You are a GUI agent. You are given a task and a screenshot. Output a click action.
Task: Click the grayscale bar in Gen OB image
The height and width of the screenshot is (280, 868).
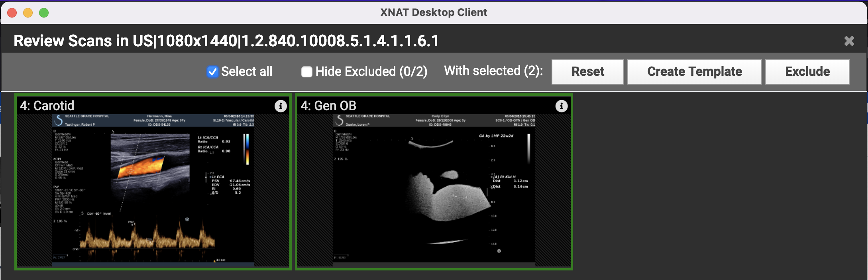tap(529, 148)
